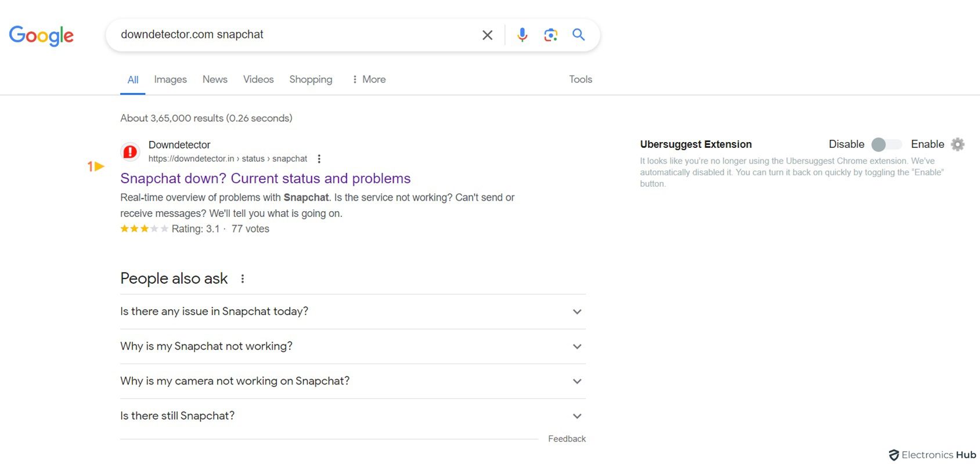
Task: Open "Snapchat down? Current status and problems" link
Action: point(265,179)
